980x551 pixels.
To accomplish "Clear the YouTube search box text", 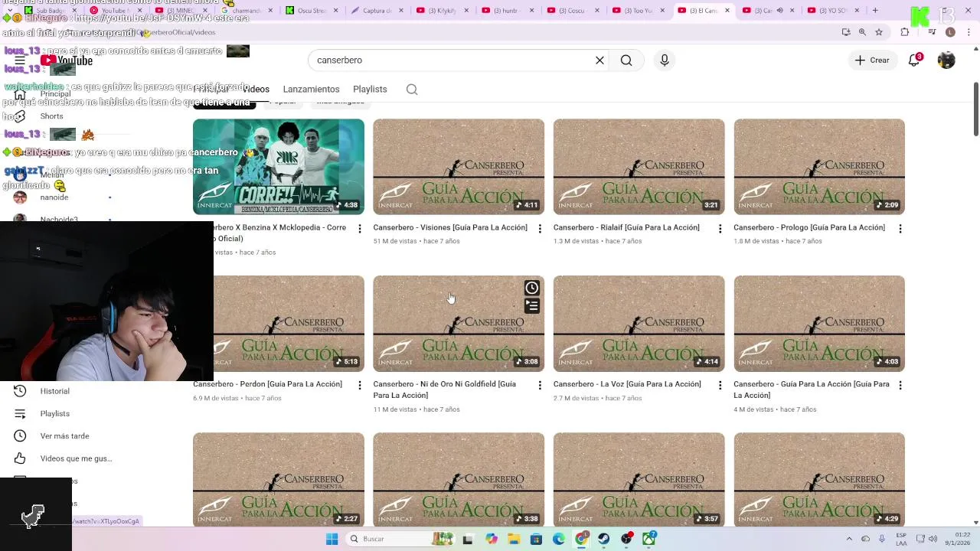I will tap(599, 60).
